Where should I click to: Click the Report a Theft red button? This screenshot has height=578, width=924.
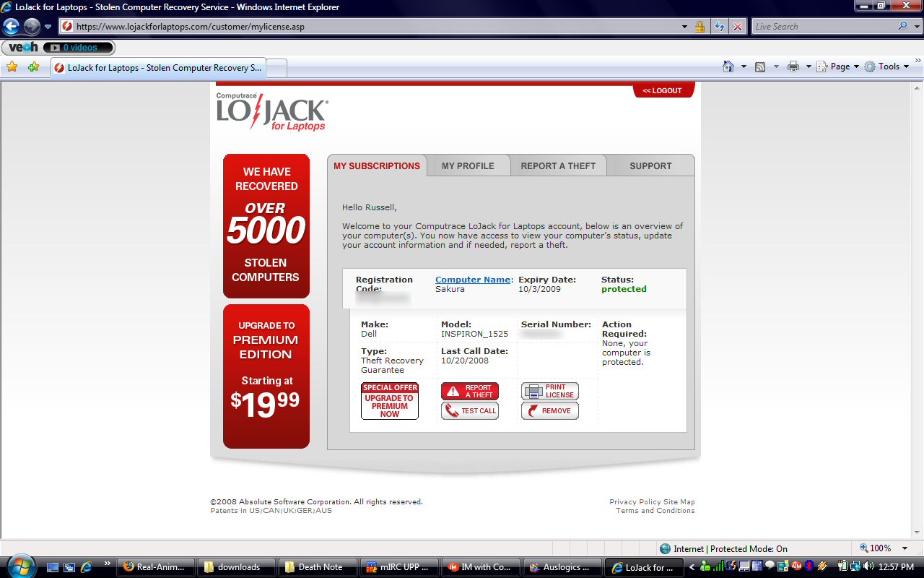pyautogui.click(x=470, y=391)
